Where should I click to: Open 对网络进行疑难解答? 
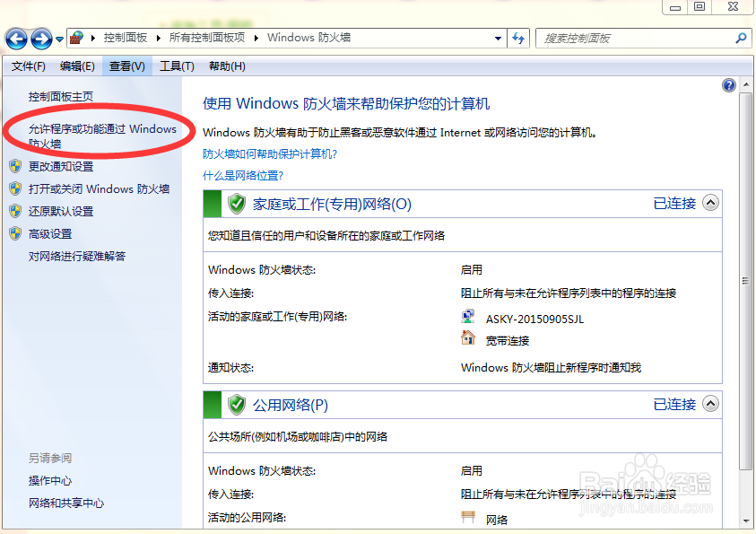coord(76,256)
